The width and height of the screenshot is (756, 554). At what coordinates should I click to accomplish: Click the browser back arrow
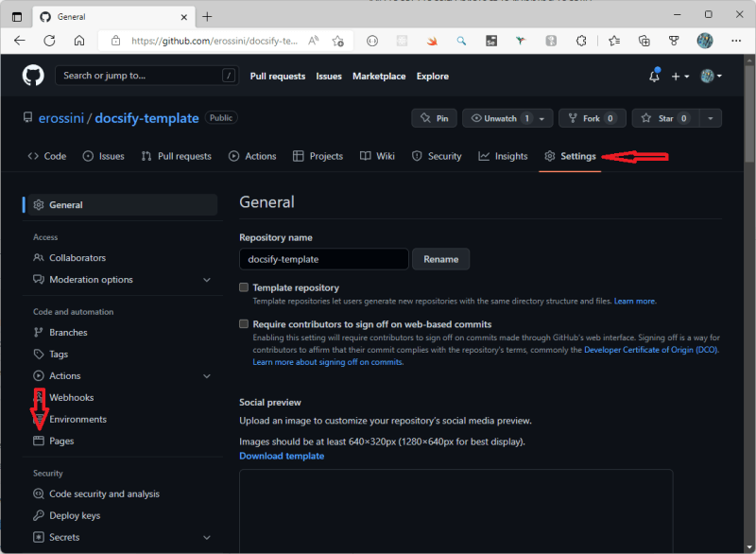click(20, 41)
